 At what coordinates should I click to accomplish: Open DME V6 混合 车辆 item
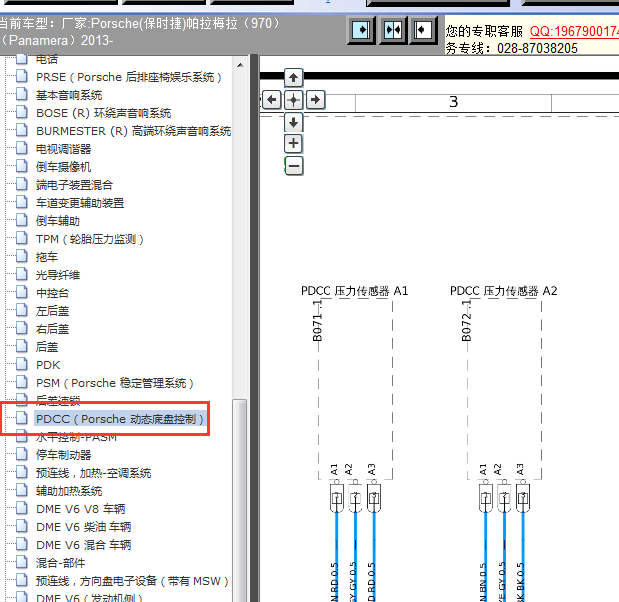click(84, 545)
